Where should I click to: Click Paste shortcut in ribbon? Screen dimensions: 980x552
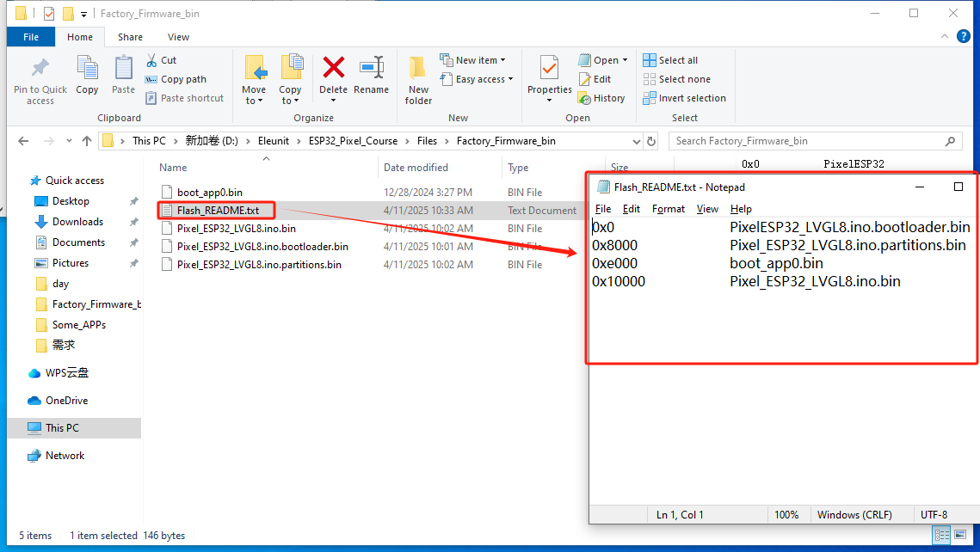point(184,98)
